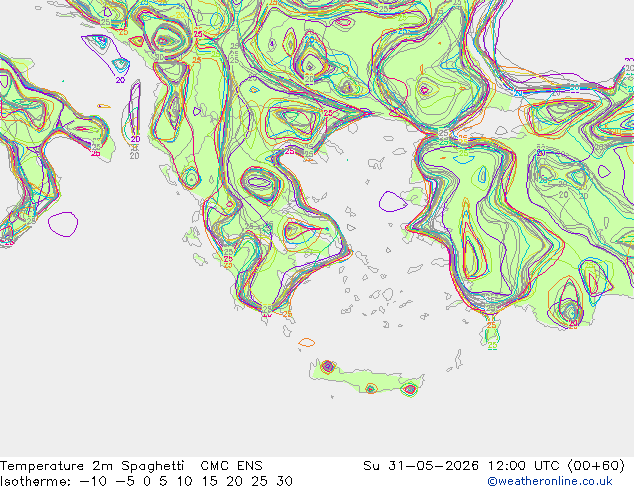Click the "12:00 UTC" time text

(525, 466)
